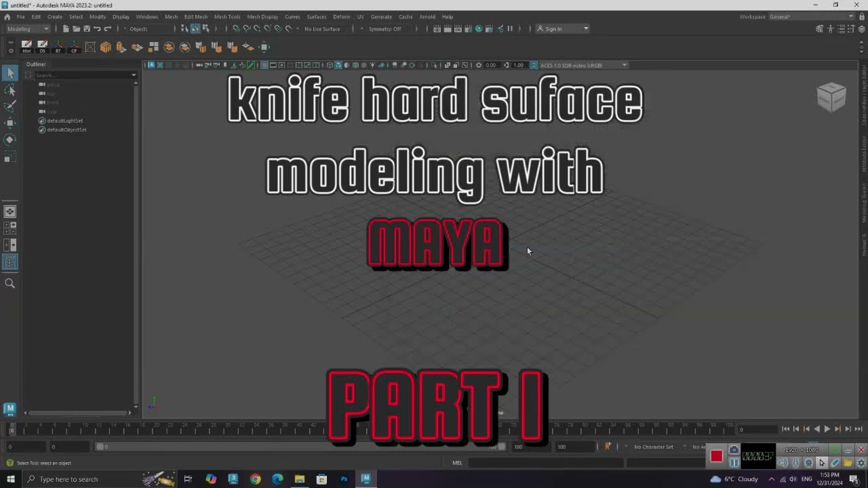Click the IPR render icon

[x=458, y=28]
